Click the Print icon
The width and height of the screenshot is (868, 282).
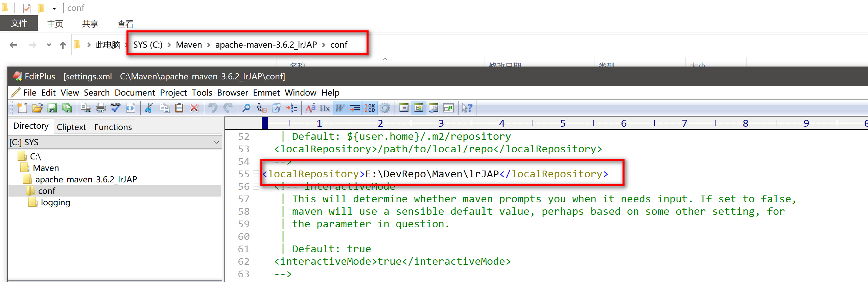[101, 108]
